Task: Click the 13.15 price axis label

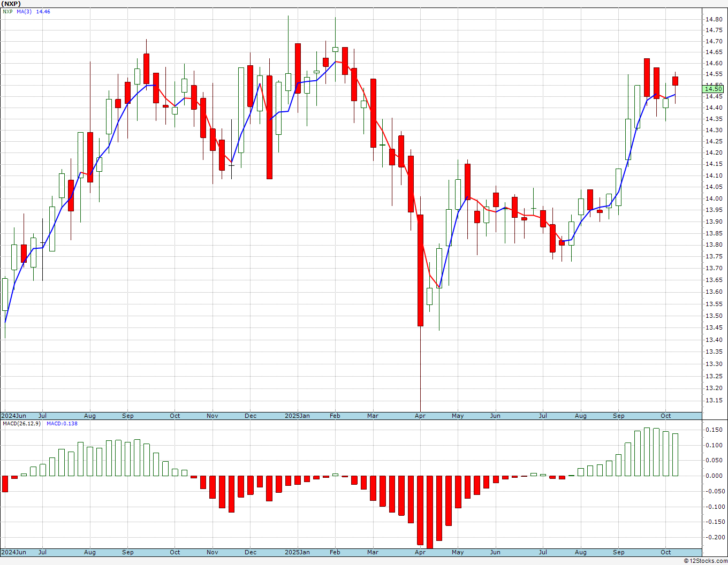Action: [x=714, y=400]
